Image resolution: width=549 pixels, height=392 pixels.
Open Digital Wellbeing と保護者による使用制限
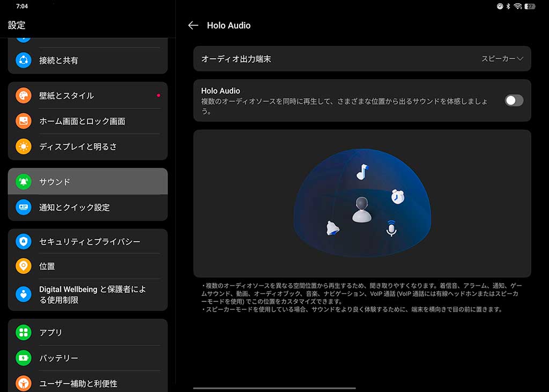87,294
